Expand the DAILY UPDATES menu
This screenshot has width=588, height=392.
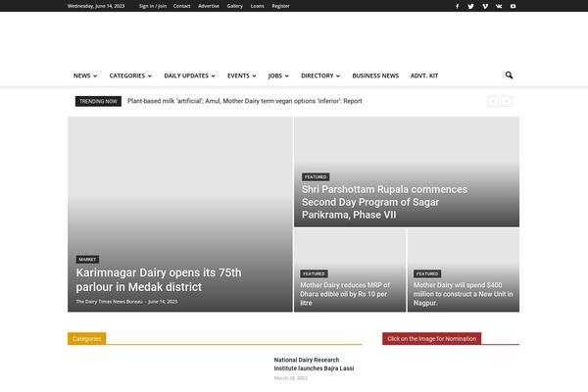(x=189, y=75)
